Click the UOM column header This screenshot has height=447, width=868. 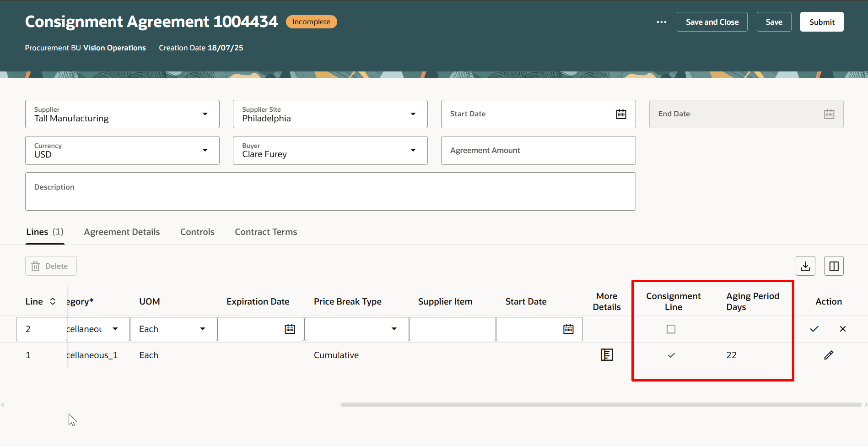pos(150,301)
